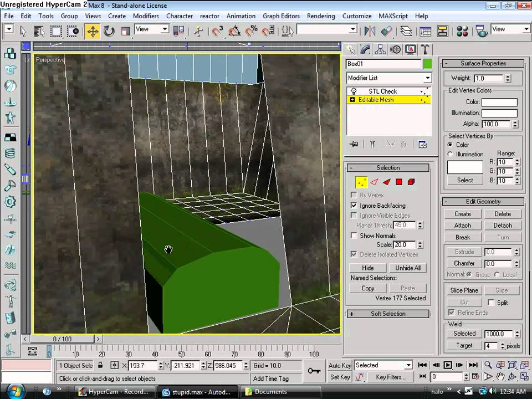The image size is (532, 399).
Task: Click the Play Animation button
Action: 448,365
